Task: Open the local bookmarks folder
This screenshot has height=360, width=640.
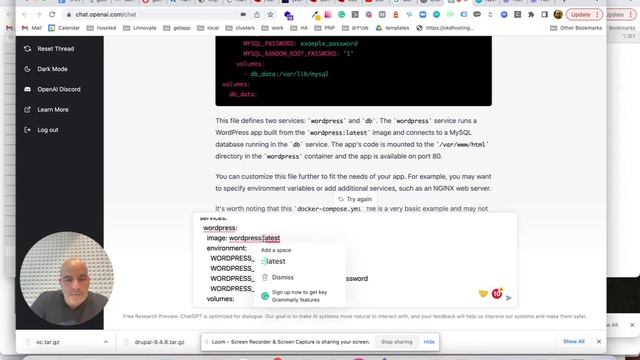Action: click(208, 28)
